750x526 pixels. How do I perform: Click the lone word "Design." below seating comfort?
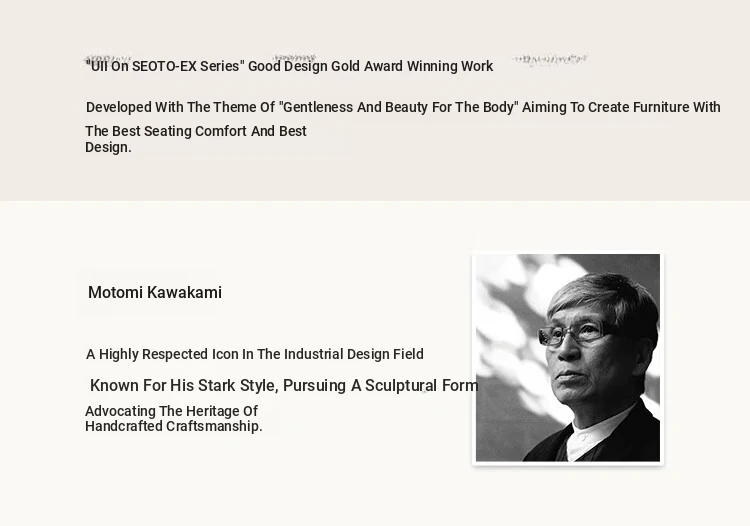(x=108, y=148)
